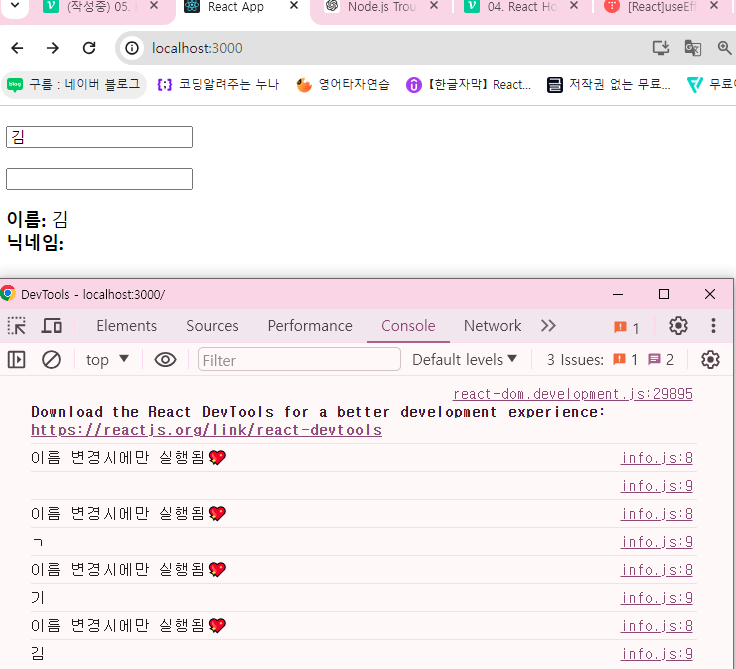The width and height of the screenshot is (736, 669).
Task: Click the console Filter field
Action: [299, 360]
